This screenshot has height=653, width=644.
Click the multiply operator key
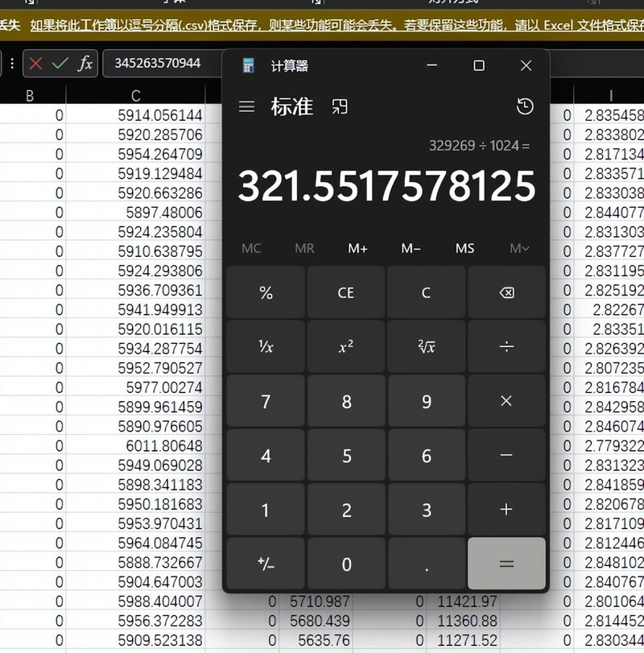[506, 401]
